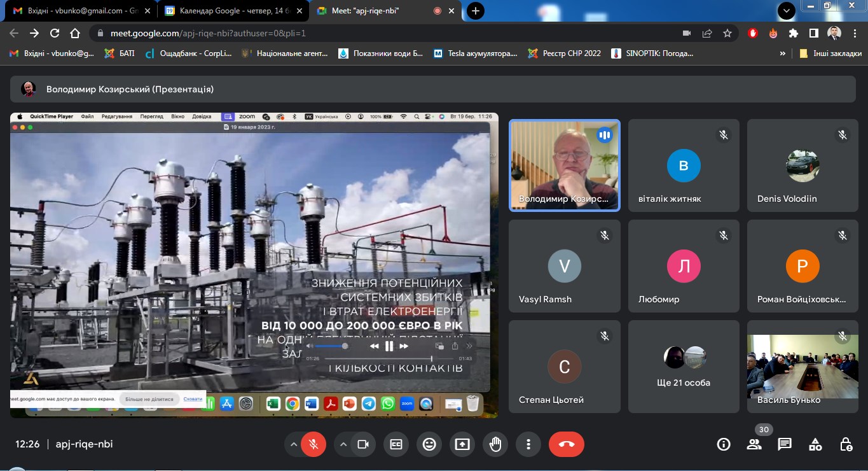Bookmark this tab with the star icon
The width and height of the screenshot is (868, 471).
(x=727, y=33)
